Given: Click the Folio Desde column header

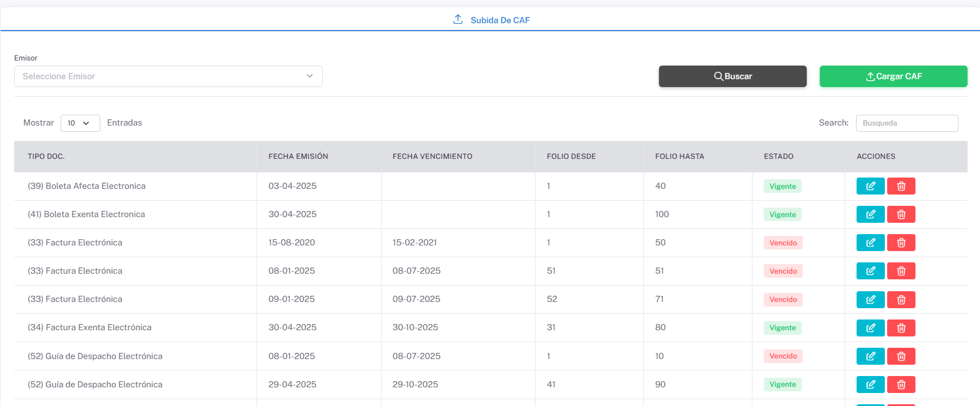Looking at the screenshot, I should pyautogui.click(x=571, y=157).
